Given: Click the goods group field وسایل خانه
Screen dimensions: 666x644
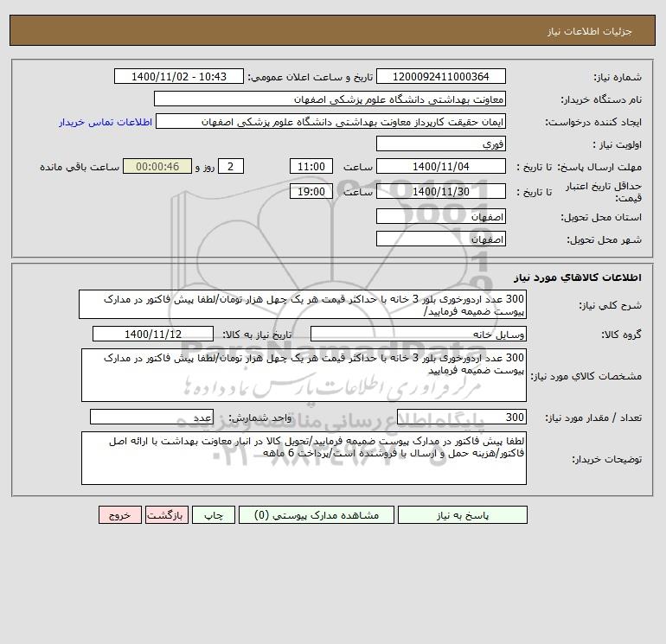Looking at the screenshot, I should click(419, 334).
